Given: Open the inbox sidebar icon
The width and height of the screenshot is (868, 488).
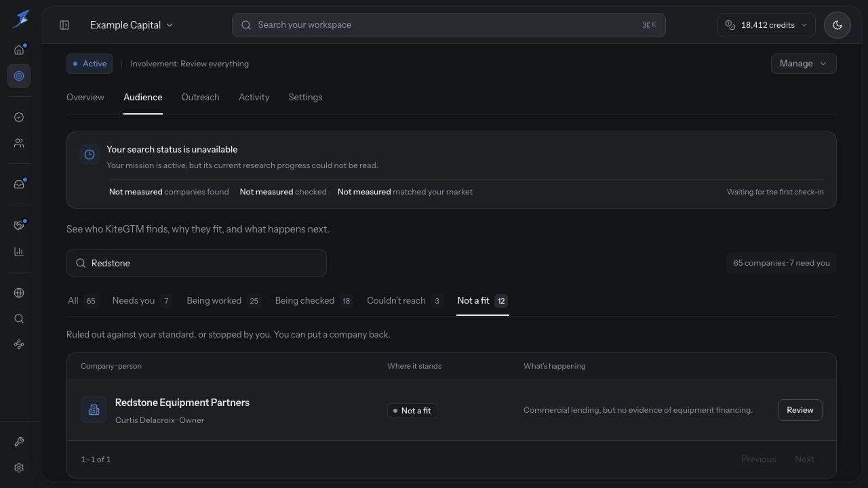Looking at the screenshot, I should (x=19, y=184).
